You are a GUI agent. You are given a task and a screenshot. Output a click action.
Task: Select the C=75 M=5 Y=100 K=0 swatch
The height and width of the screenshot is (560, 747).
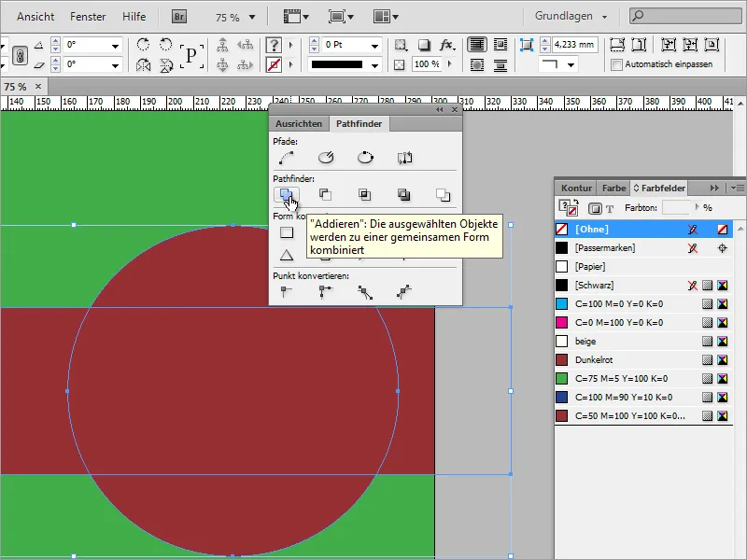click(643, 379)
